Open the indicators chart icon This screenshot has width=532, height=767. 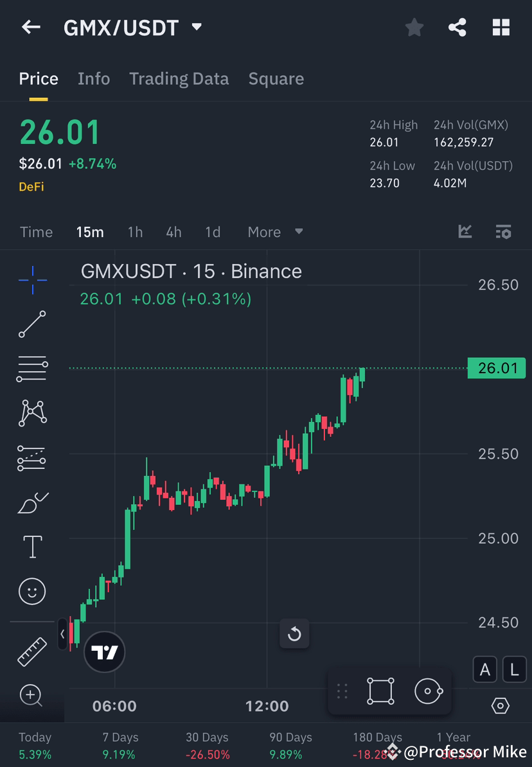[x=465, y=232]
